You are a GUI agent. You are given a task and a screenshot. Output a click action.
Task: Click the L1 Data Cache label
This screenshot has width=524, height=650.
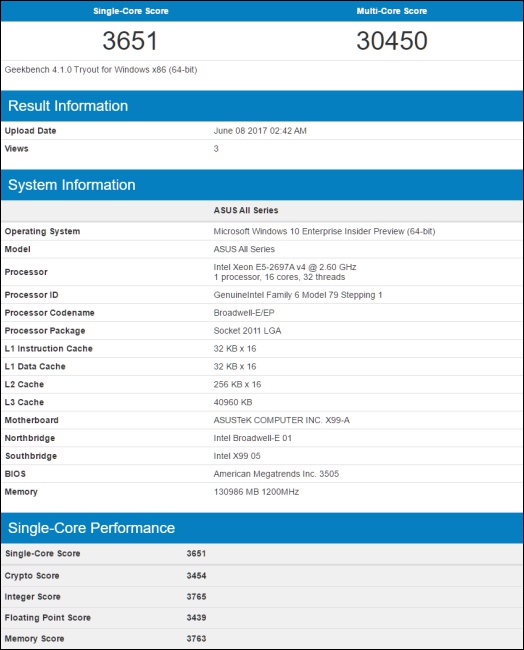pos(35,366)
